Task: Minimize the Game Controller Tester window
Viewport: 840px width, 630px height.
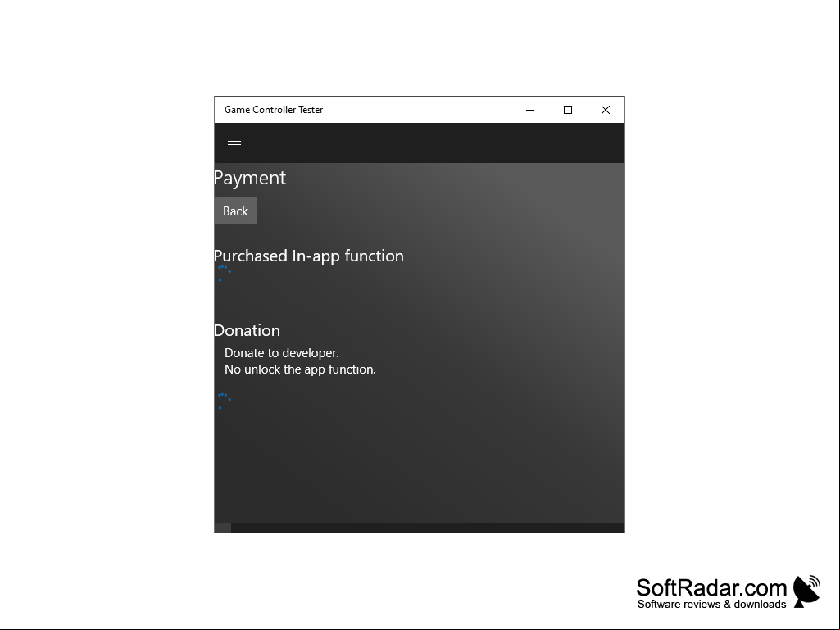Action: (530, 110)
